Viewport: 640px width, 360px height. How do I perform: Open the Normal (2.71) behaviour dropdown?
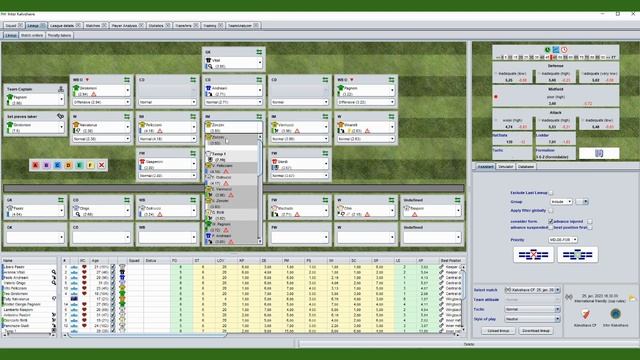(234, 102)
